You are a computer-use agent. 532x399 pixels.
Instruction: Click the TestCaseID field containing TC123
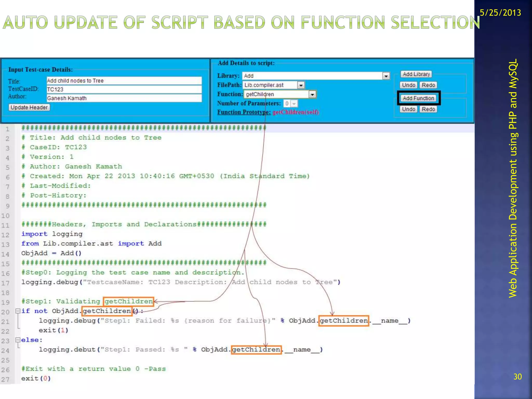[124, 89]
